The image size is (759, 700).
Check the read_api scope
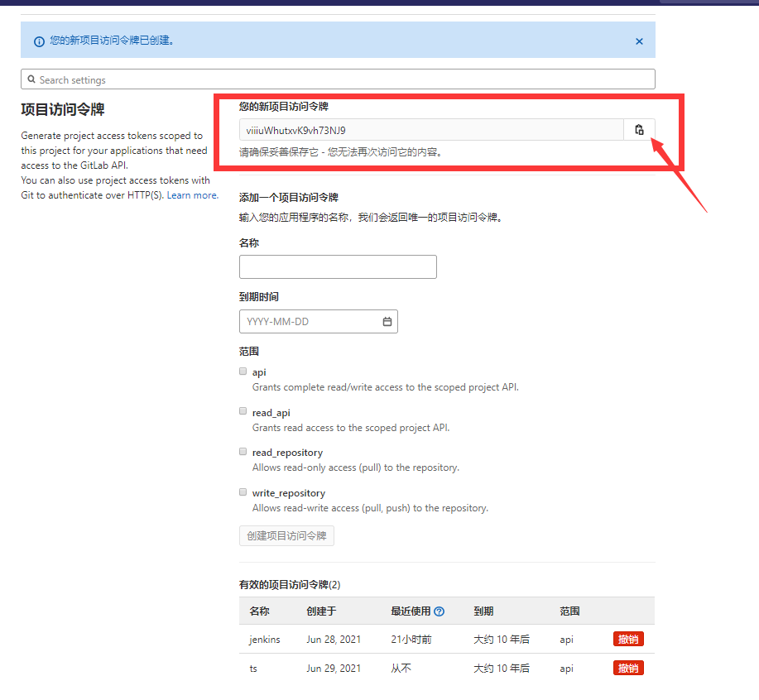point(243,410)
